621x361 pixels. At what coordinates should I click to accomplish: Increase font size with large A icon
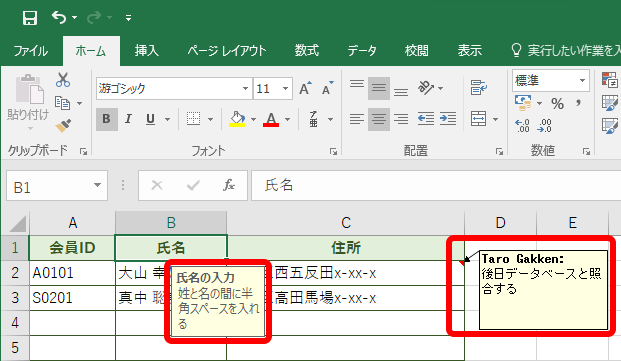[x=305, y=88]
